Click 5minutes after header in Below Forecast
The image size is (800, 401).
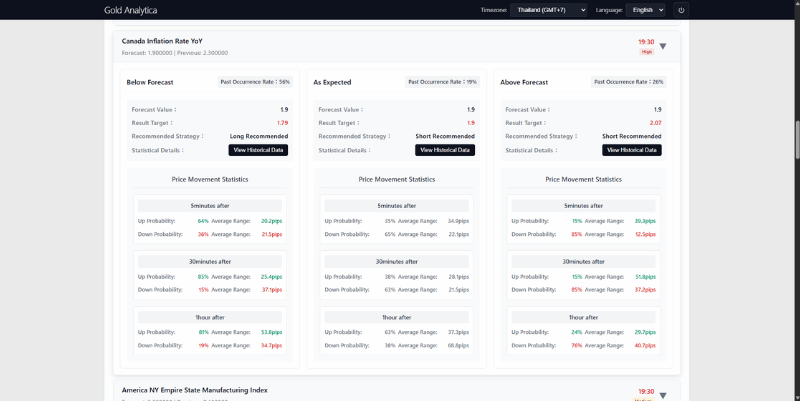(210, 206)
